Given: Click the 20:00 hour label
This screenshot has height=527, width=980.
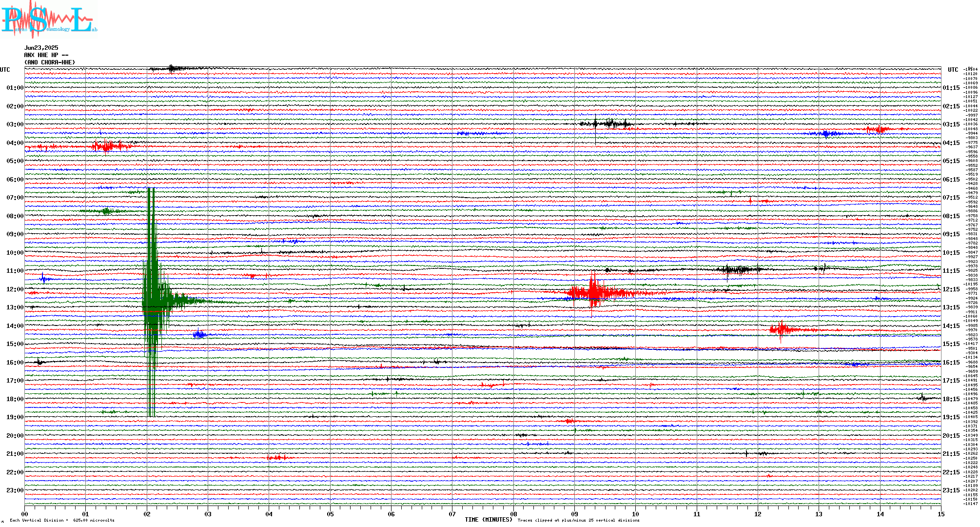Looking at the screenshot, I should pos(15,436).
